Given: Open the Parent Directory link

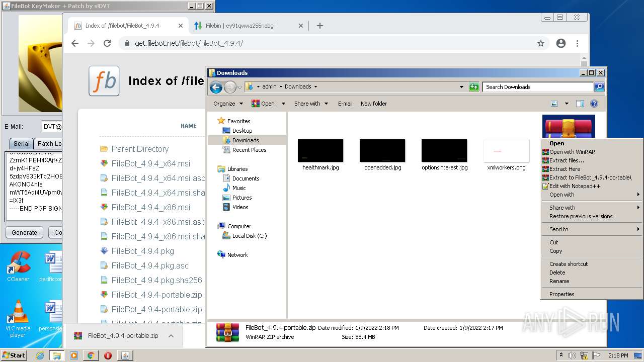Looking at the screenshot, I should 140,149.
